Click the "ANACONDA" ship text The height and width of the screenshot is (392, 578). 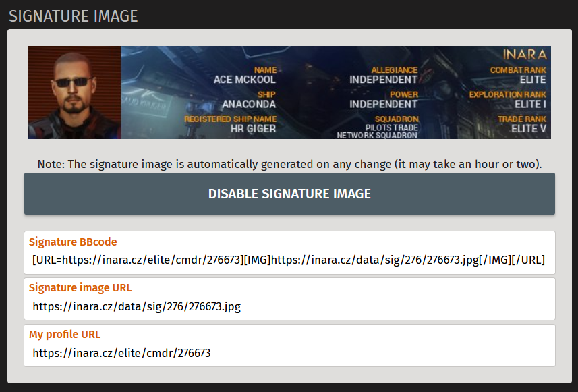(x=249, y=104)
